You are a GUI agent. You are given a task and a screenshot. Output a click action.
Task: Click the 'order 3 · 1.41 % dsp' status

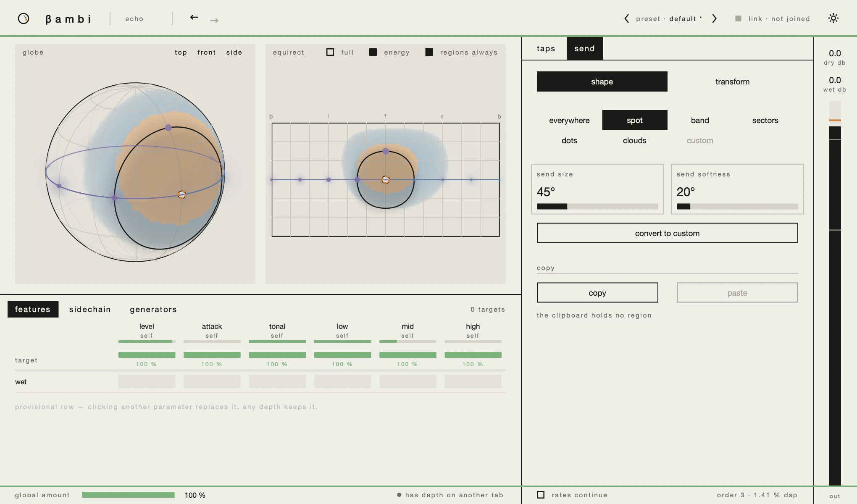pyautogui.click(x=757, y=495)
